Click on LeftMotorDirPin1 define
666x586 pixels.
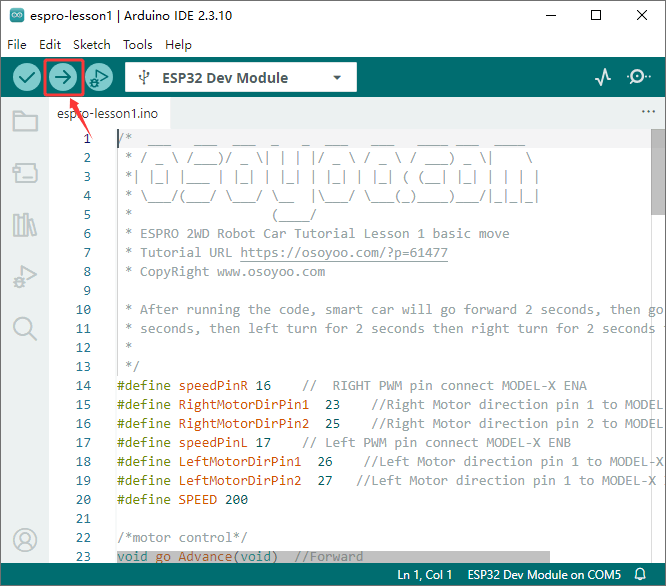coord(240,462)
